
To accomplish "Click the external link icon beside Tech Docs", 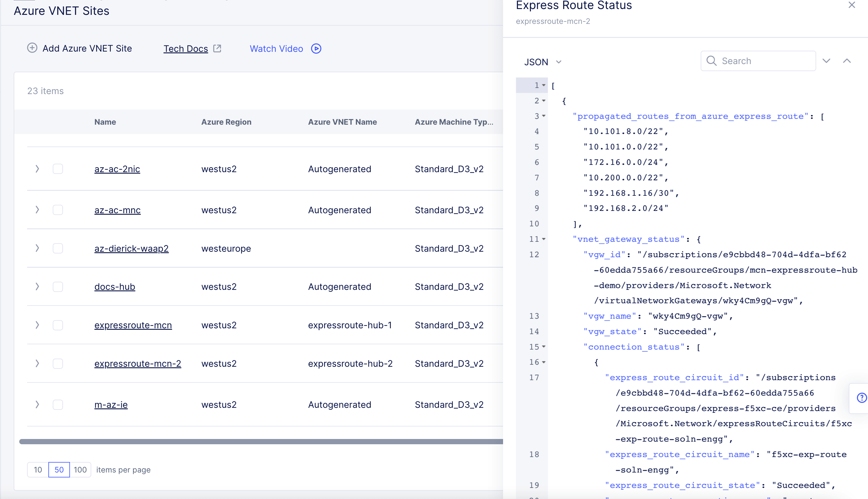I will [x=217, y=48].
